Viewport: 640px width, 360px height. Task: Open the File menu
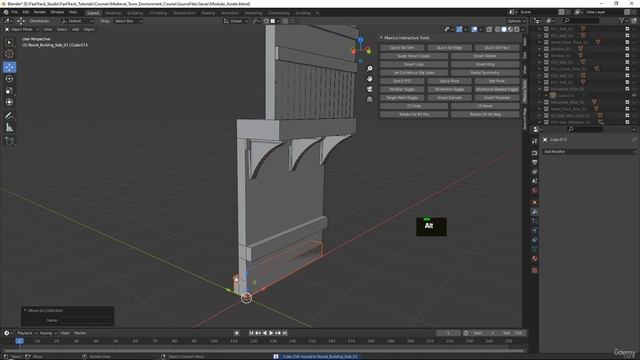[x=14, y=12]
